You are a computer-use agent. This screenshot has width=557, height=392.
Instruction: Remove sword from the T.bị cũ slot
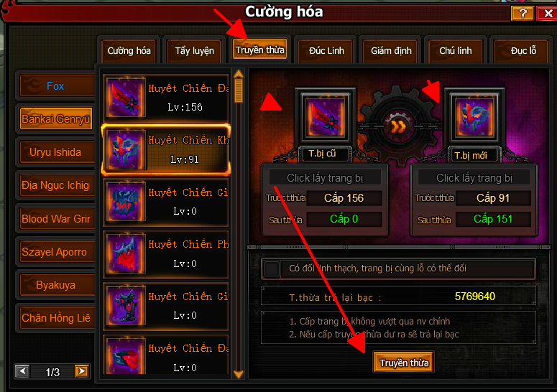click(325, 116)
